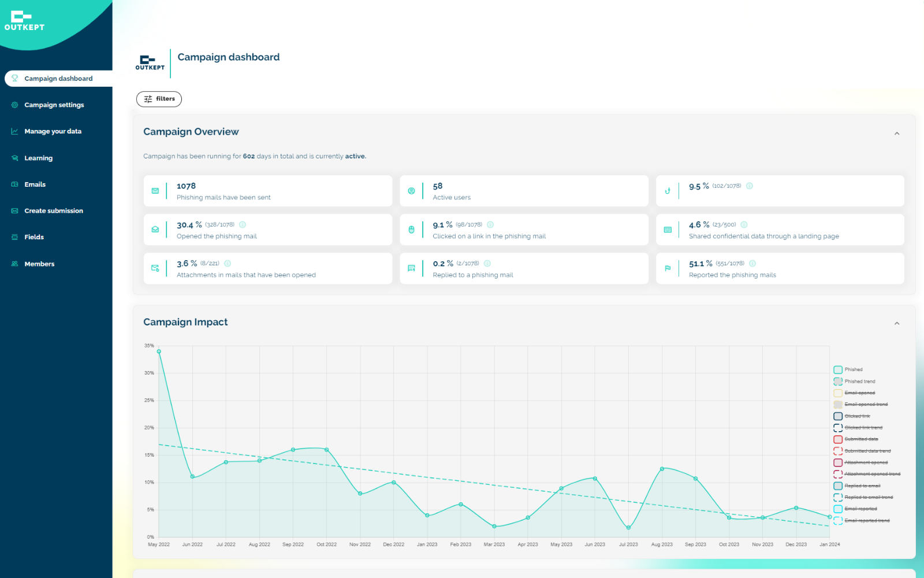Click the info icon next to 9.1 % (98/1078)
The width and height of the screenshot is (924, 578).
(490, 225)
